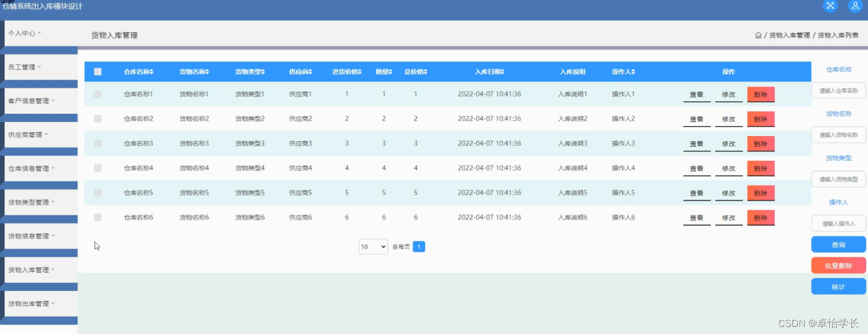
Task: Toggle the select-all checkbox in table header
Action: 98,72
